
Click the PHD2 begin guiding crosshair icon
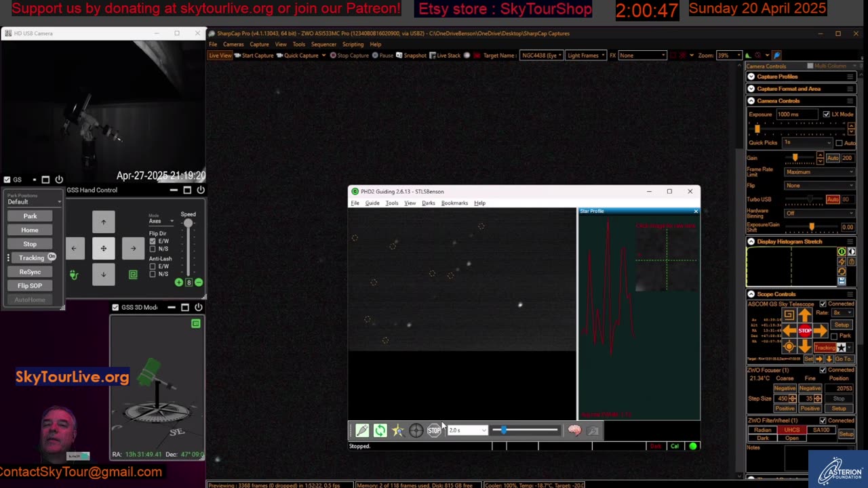(416, 430)
